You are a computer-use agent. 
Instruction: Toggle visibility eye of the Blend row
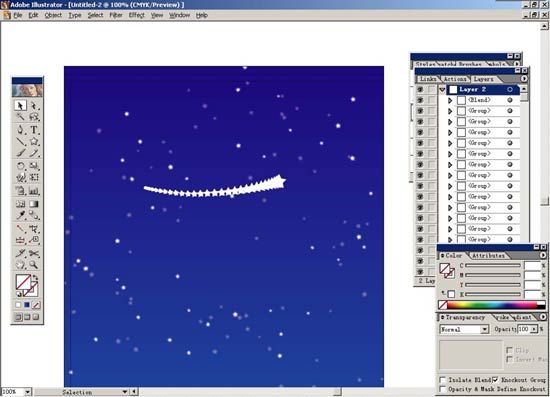pos(420,100)
